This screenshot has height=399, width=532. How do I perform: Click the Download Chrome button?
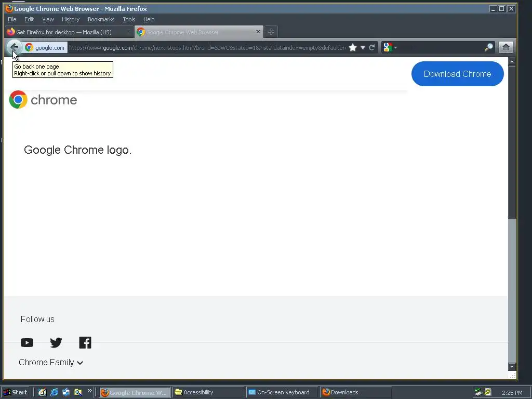pyautogui.click(x=457, y=74)
